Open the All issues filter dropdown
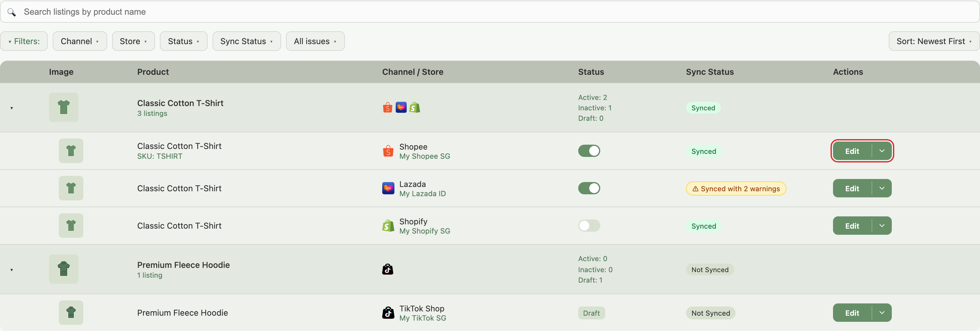 pos(315,41)
